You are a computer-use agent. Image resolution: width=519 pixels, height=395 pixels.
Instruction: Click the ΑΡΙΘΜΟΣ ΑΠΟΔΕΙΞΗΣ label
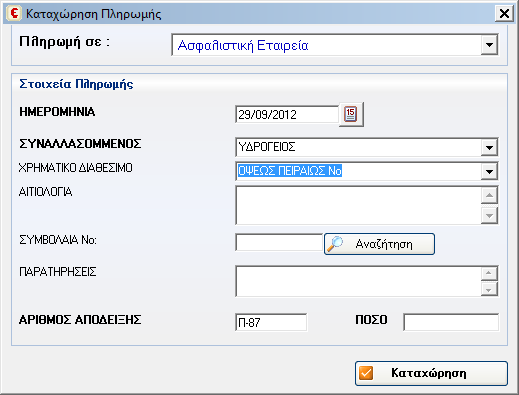pyautogui.click(x=80, y=320)
